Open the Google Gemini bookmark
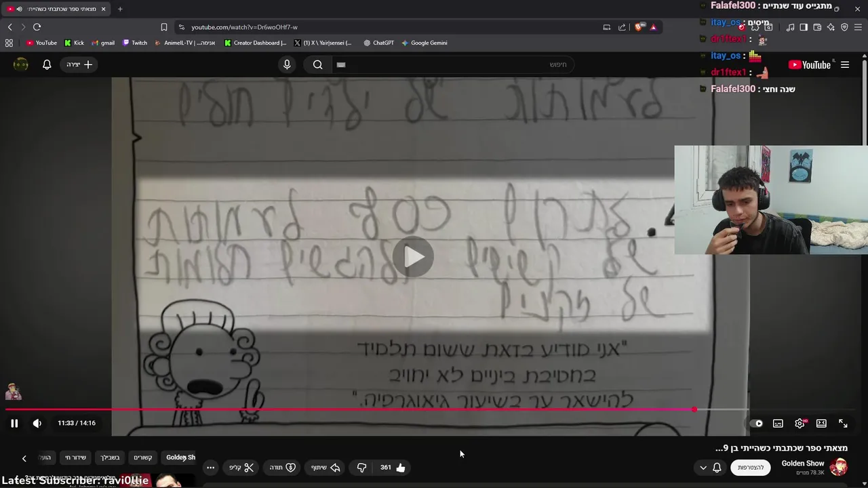868x488 pixels. [x=425, y=43]
